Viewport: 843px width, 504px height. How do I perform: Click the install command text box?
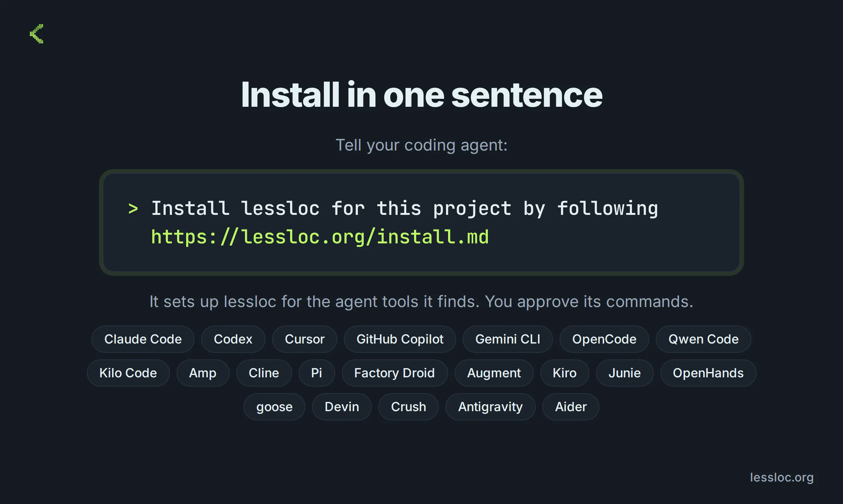tap(421, 222)
